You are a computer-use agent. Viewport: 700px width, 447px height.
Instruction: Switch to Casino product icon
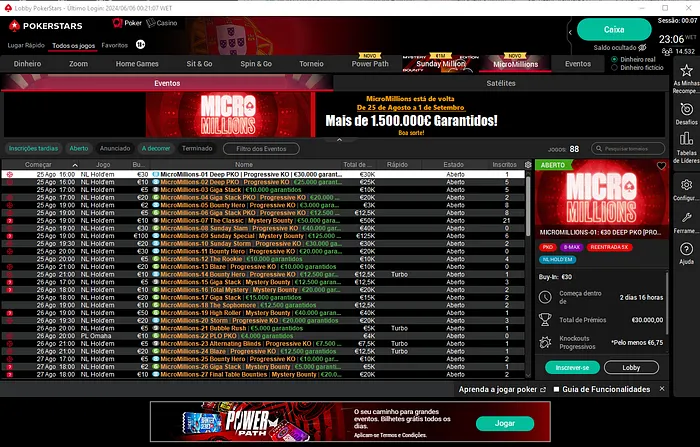point(162,23)
